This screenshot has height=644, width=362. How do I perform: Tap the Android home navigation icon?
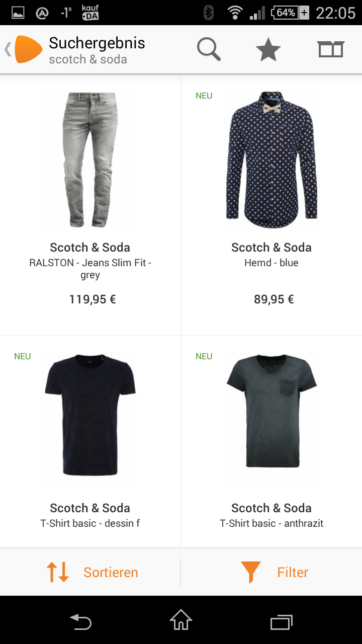181,620
